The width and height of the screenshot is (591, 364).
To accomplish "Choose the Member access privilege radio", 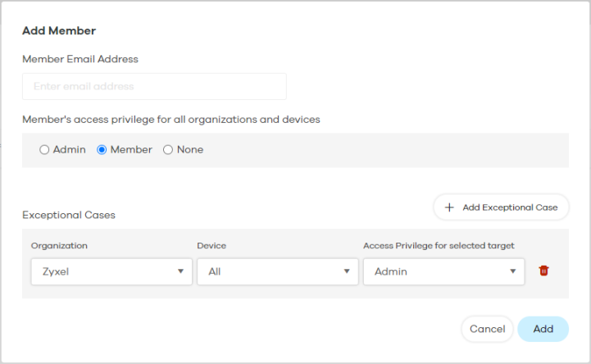I will [x=102, y=150].
